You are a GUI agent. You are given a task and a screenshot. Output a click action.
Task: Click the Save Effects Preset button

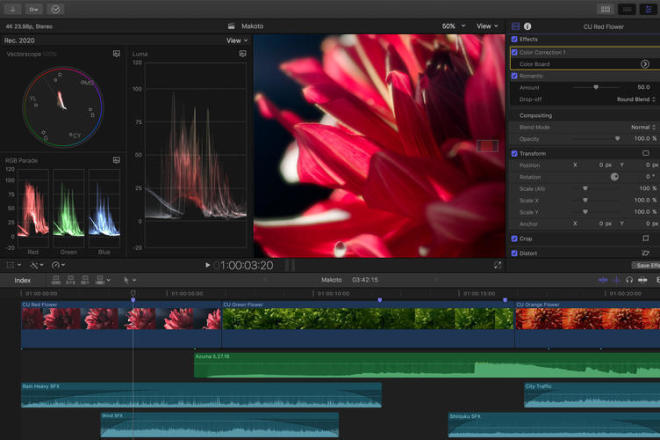point(646,265)
